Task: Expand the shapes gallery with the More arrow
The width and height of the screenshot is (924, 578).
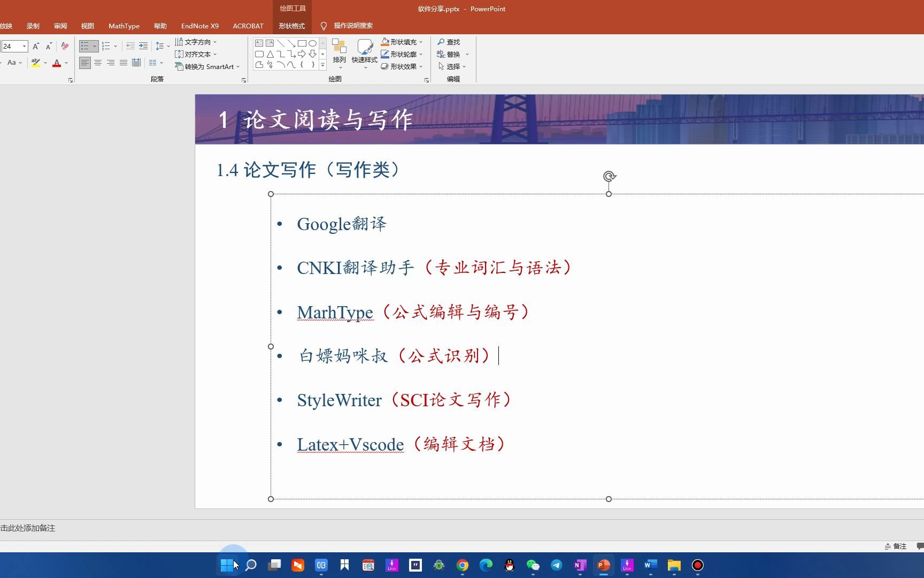Action: 322,65
